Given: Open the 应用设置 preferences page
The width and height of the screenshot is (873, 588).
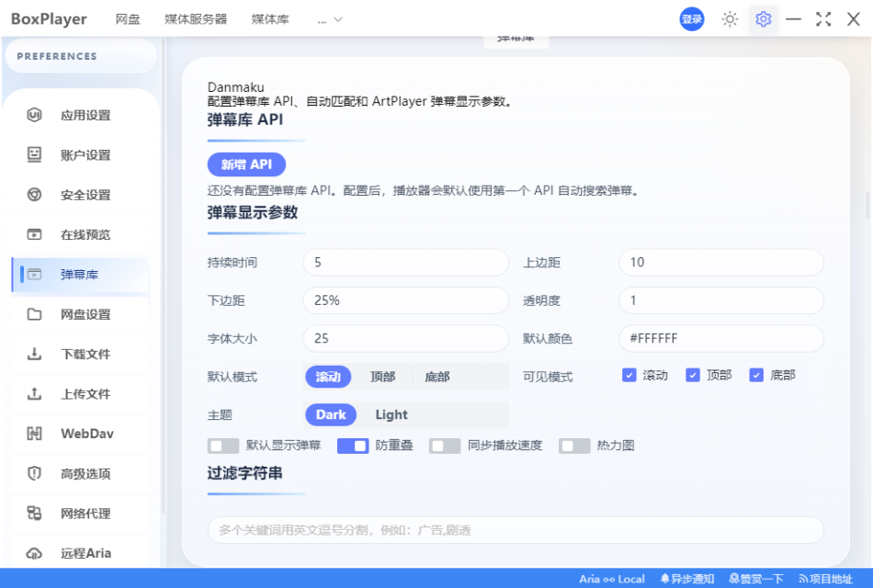Looking at the screenshot, I should pos(80,115).
